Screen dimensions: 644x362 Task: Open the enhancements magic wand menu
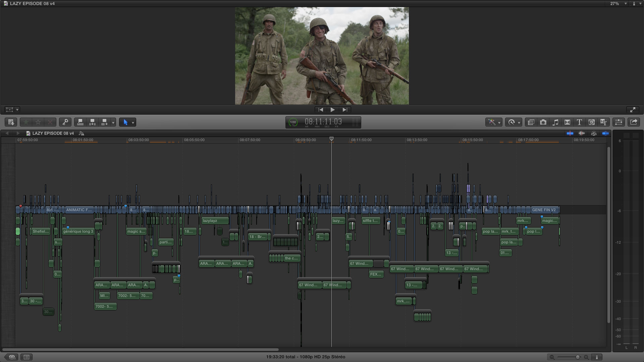494,122
